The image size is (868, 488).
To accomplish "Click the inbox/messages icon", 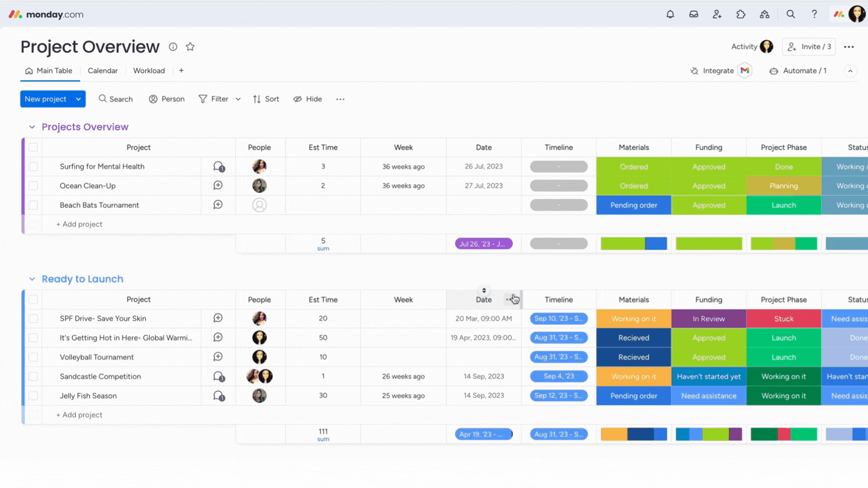I will coord(693,14).
